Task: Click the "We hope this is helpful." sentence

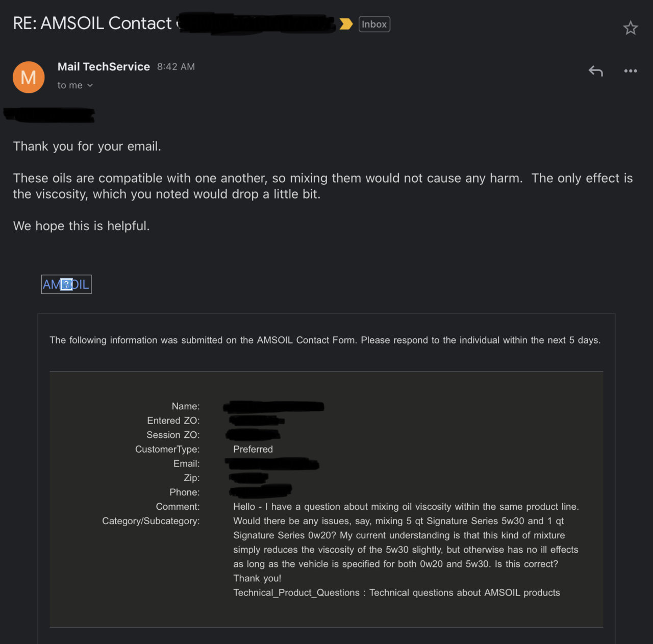Action: [x=82, y=226]
